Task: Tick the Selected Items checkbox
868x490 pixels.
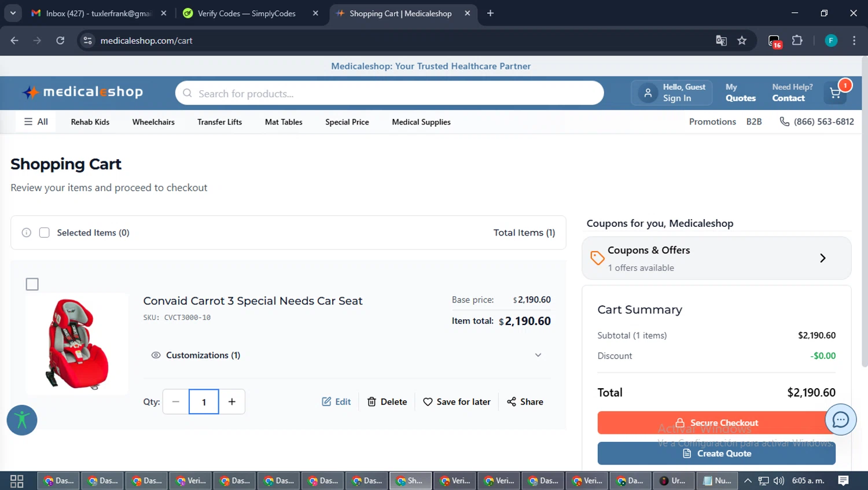Action: 44,233
